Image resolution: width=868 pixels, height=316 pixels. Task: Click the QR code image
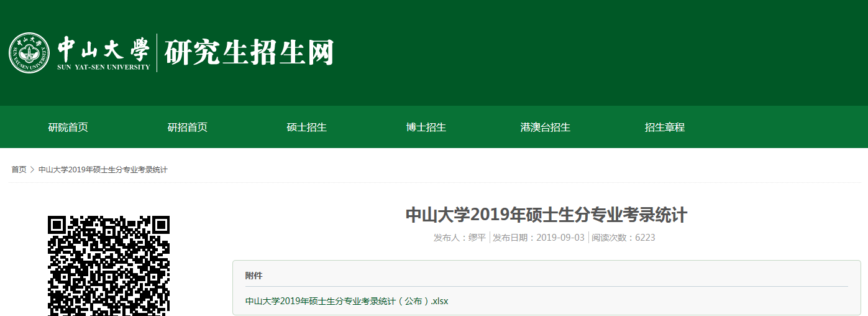tap(109, 266)
